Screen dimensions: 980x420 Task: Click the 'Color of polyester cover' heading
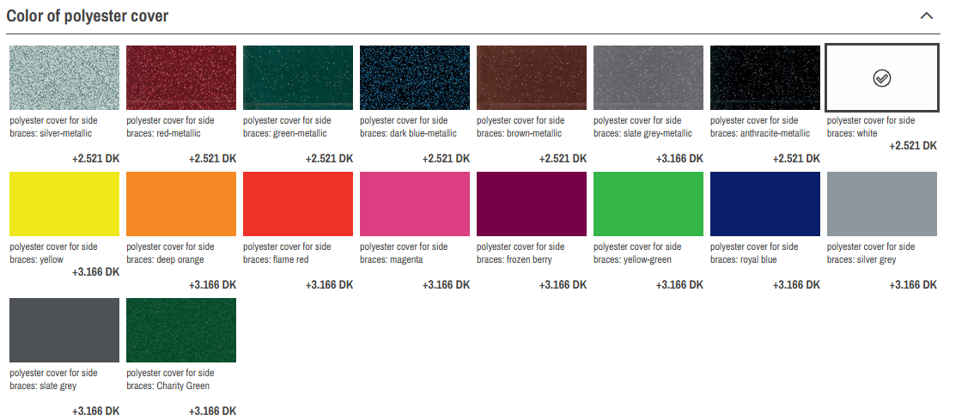pyautogui.click(x=88, y=16)
